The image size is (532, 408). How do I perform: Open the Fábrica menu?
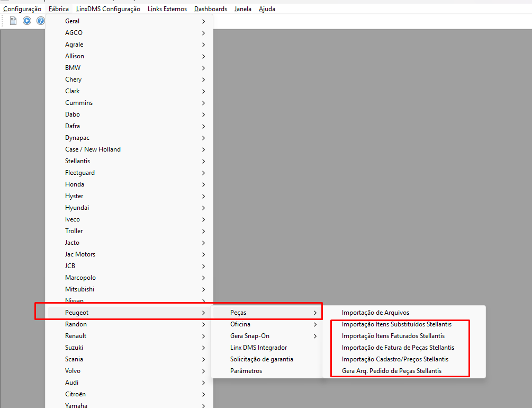coord(59,9)
